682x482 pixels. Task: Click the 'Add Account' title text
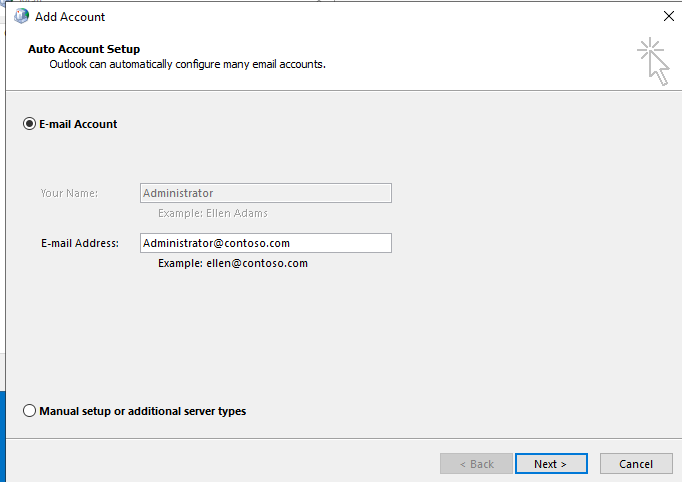coord(70,17)
